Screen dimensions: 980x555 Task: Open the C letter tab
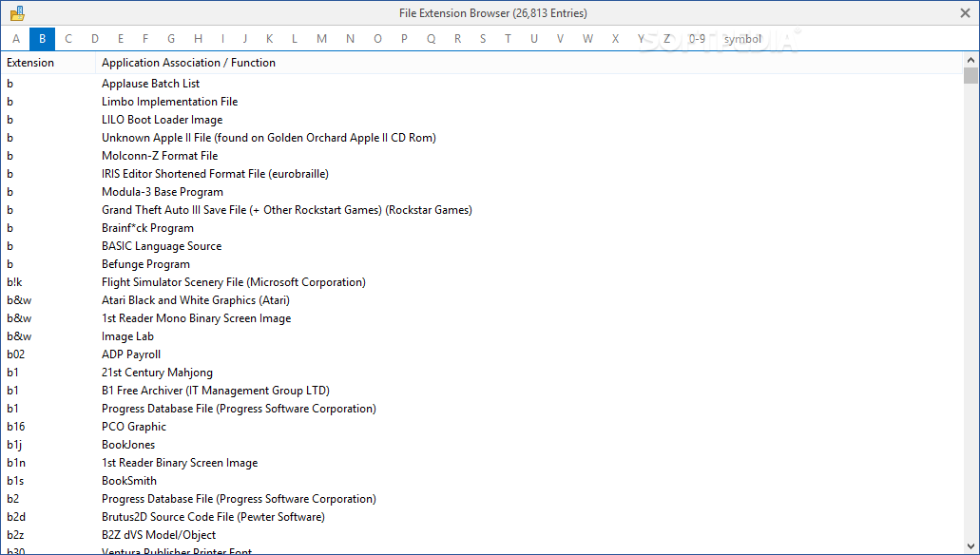point(68,39)
